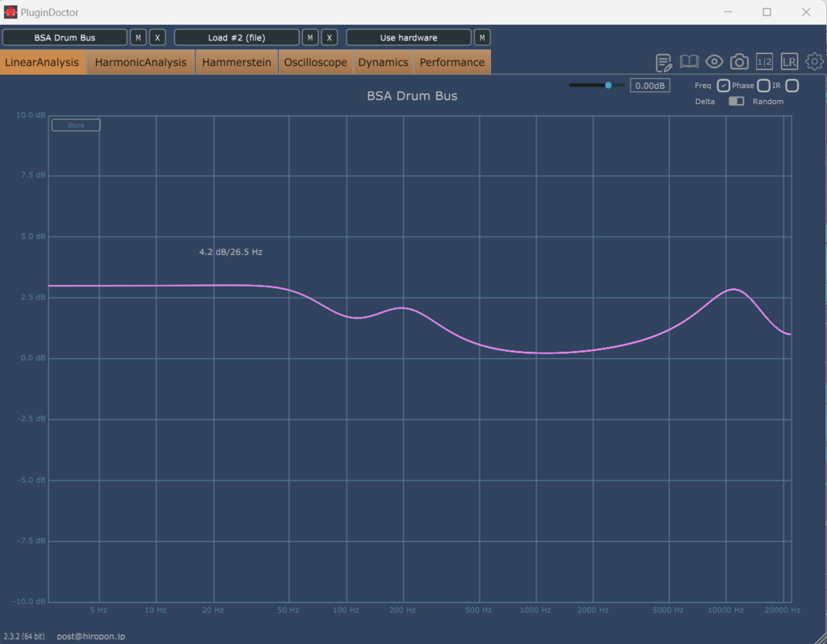Maximize the PluginDoctor window
Screen dimensions: 827x644
pos(767,12)
